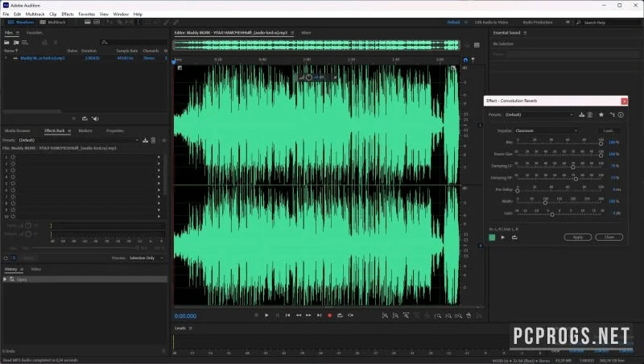Delete Effects Rack preset trash icon
Viewport: 644px width, 364px height.
click(153, 140)
